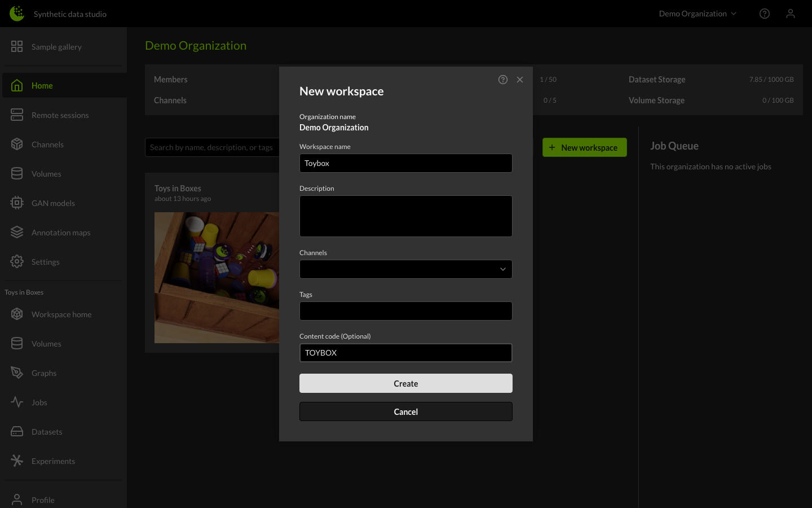Open the Synthetic data studio logo
812x508 pixels.
(17, 13)
